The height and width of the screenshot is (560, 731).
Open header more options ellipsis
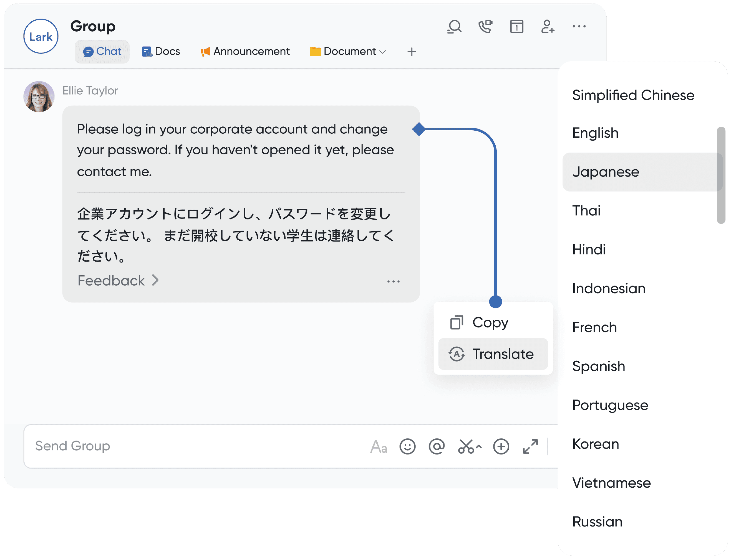pyautogui.click(x=579, y=26)
